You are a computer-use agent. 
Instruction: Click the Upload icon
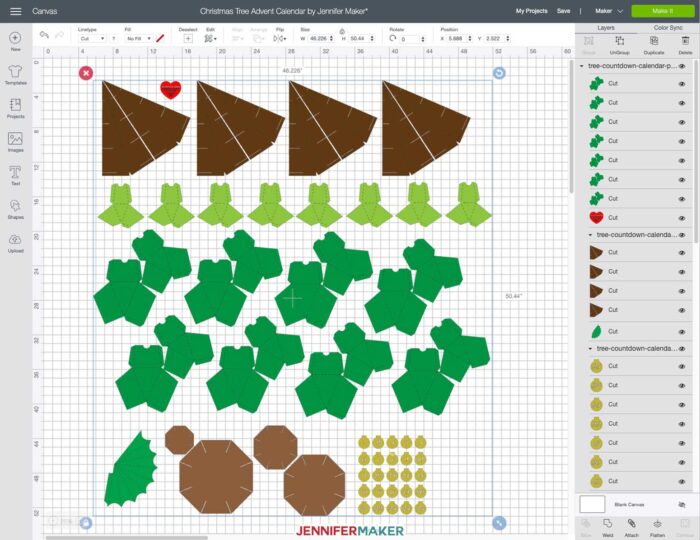tap(15, 240)
